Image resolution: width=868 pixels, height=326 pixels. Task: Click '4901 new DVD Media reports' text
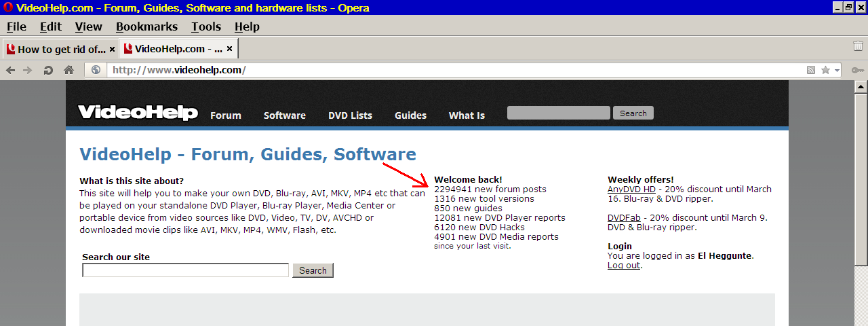coord(496,237)
